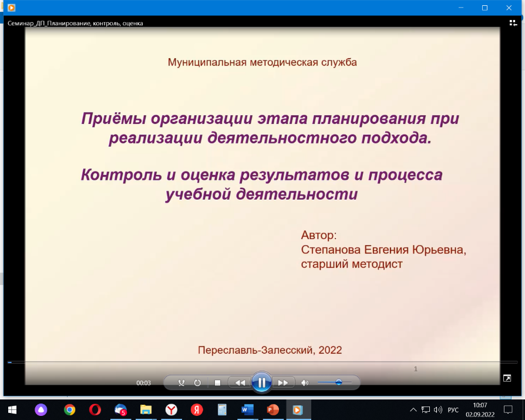Skip to the previous track

click(240, 382)
